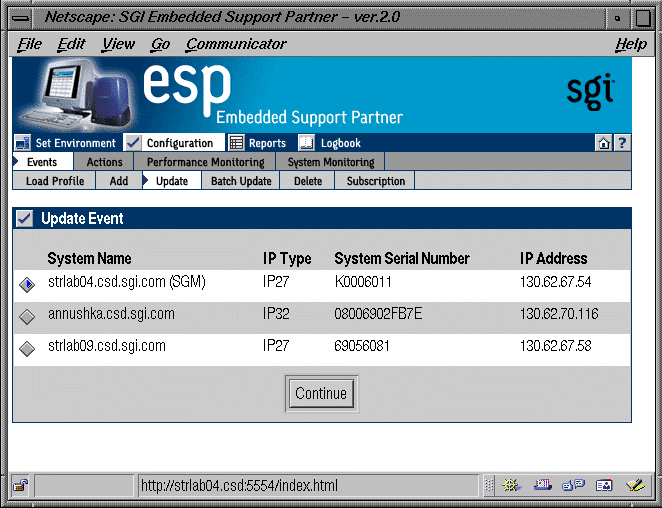Screen dimensions: 662x508
Task: Switch to Reports tab
Action: click(258, 143)
